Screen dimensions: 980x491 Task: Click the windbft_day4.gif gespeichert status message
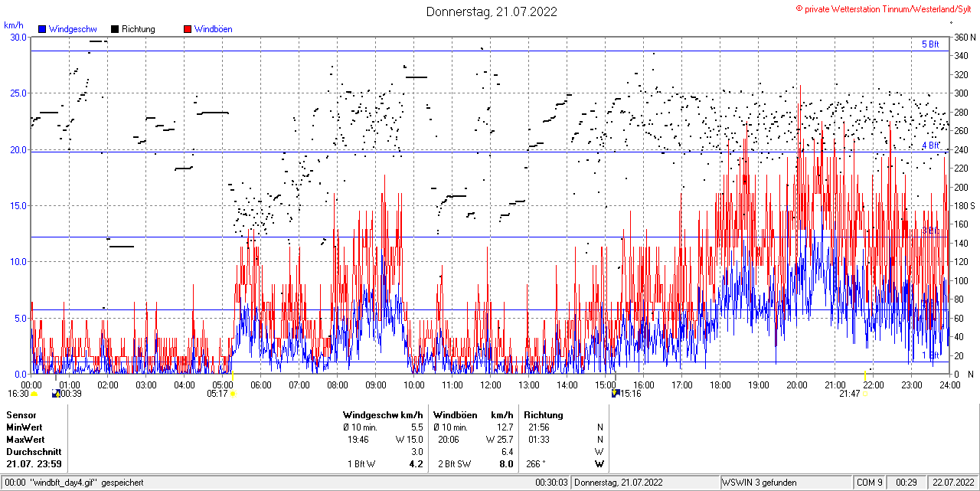pos(73,483)
